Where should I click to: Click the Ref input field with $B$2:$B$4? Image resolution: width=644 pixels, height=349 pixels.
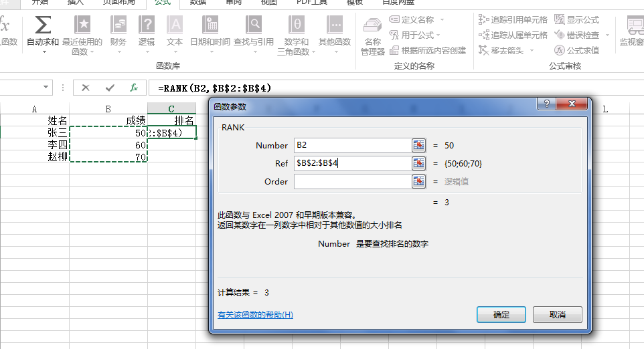coord(353,163)
